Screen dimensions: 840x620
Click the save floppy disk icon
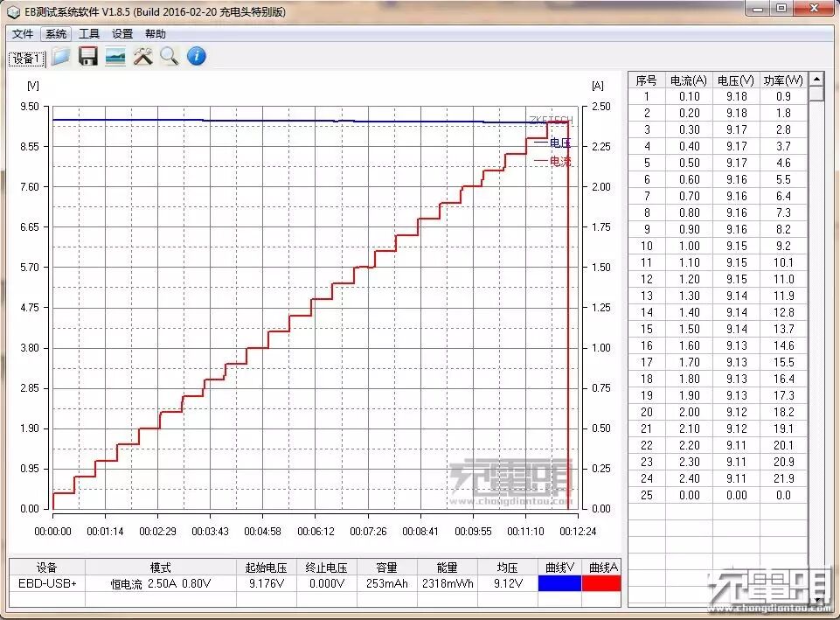[88, 56]
